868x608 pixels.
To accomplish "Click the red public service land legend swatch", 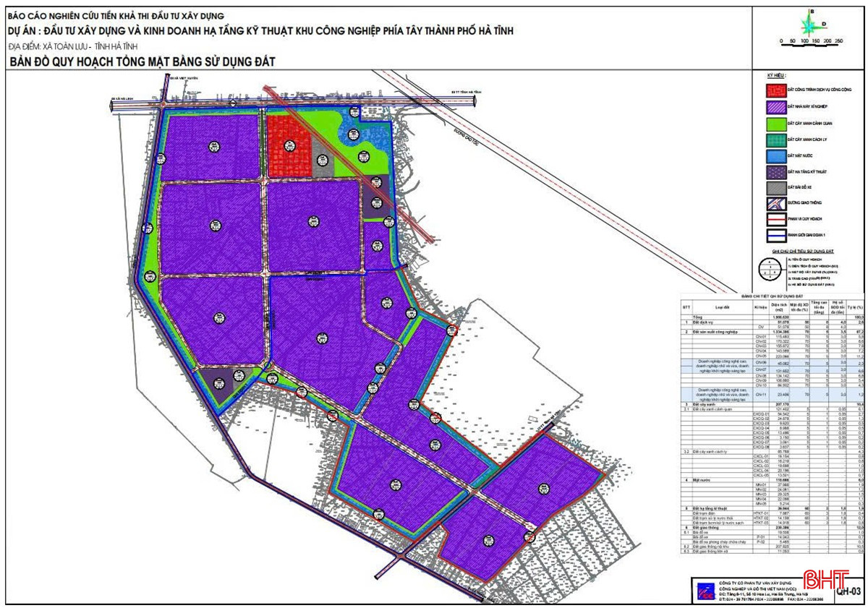I will tap(777, 88).
